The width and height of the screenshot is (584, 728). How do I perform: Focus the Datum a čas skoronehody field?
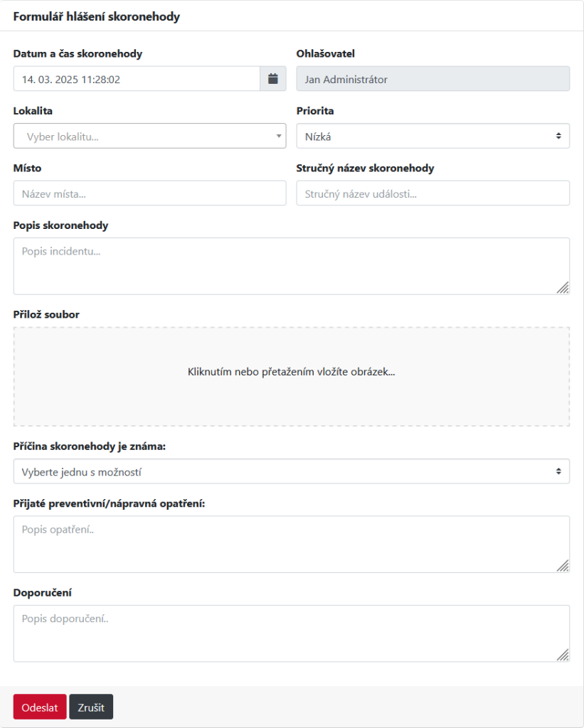[x=137, y=79]
